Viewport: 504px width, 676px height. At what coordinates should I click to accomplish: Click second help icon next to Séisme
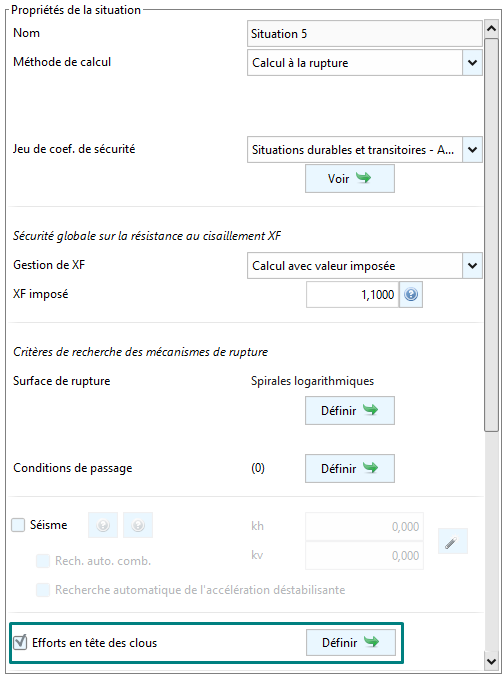138,525
